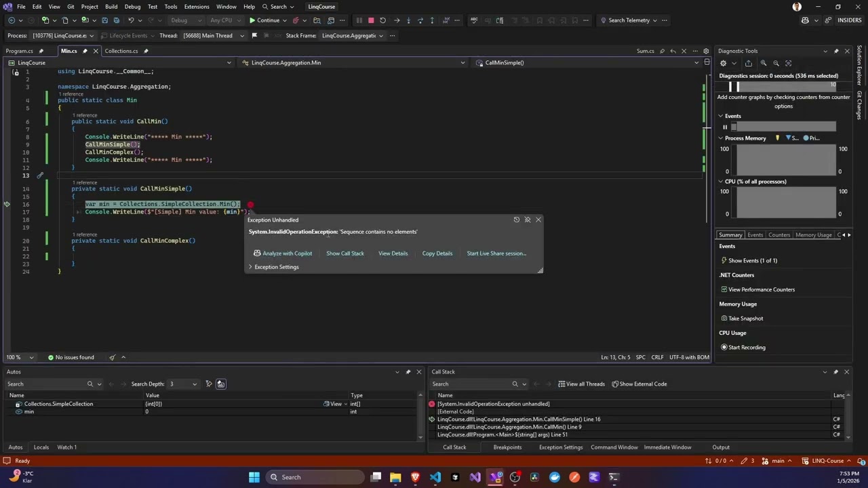Toggle pin on Min.cs tab
Viewport: 868px width, 488px height.
click(x=85, y=51)
